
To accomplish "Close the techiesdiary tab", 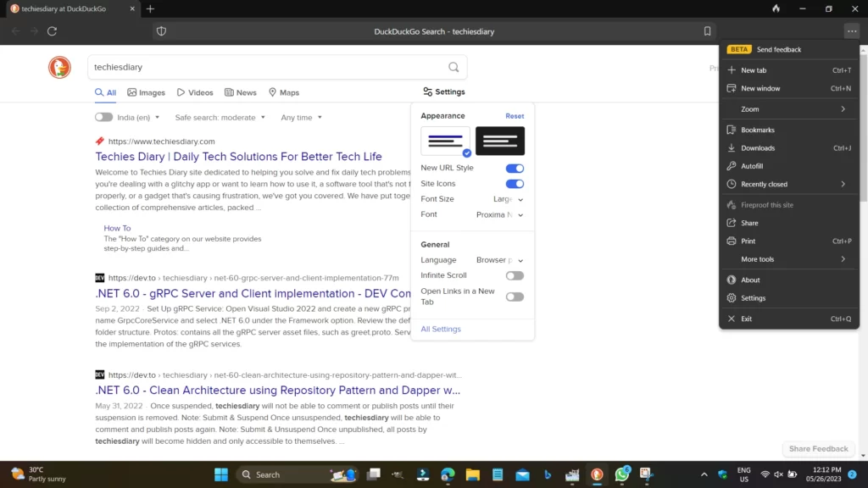I will [x=131, y=8].
